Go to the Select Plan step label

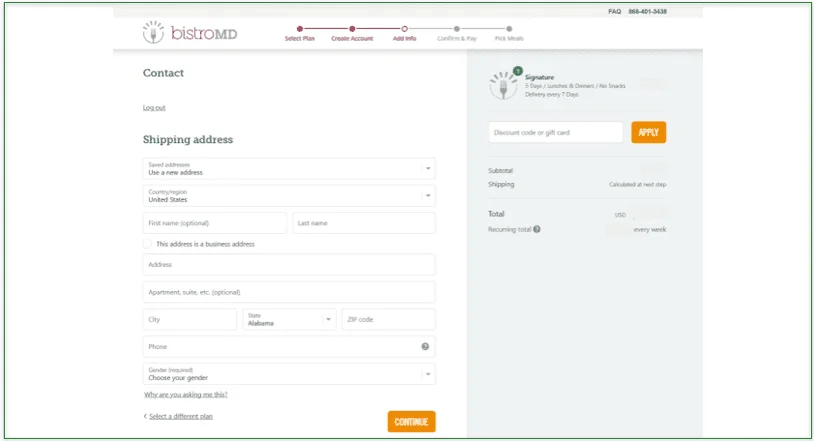click(x=300, y=38)
